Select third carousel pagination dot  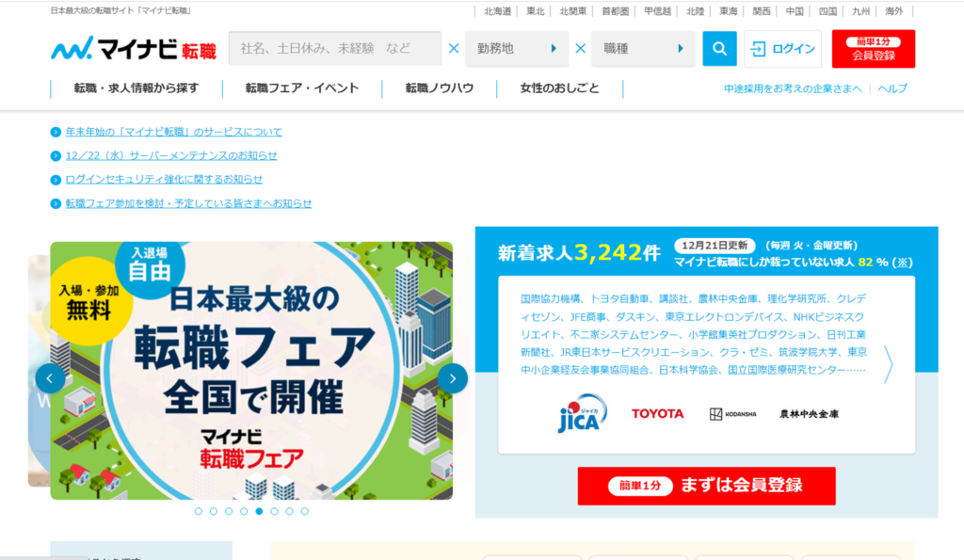click(x=229, y=511)
